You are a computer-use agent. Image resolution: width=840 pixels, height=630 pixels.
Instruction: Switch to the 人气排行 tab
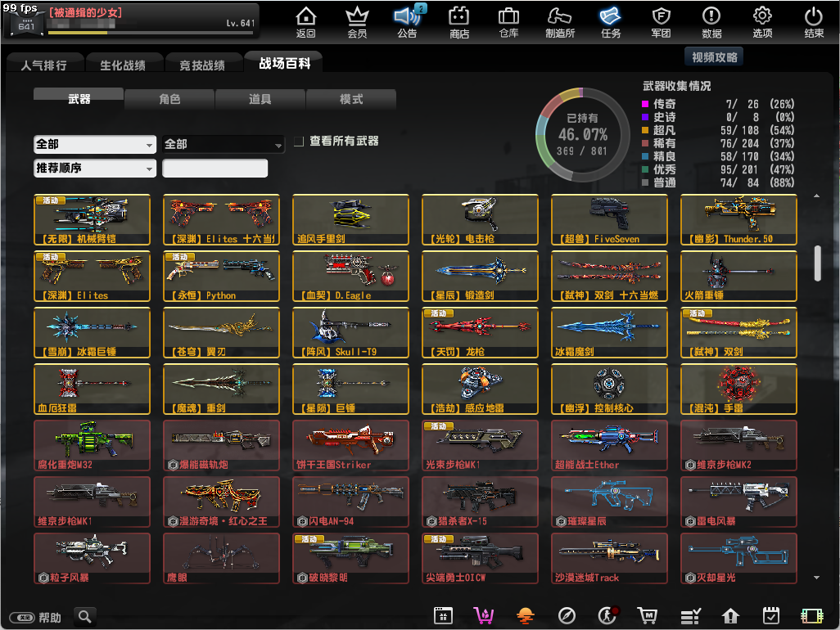tap(44, 65)
